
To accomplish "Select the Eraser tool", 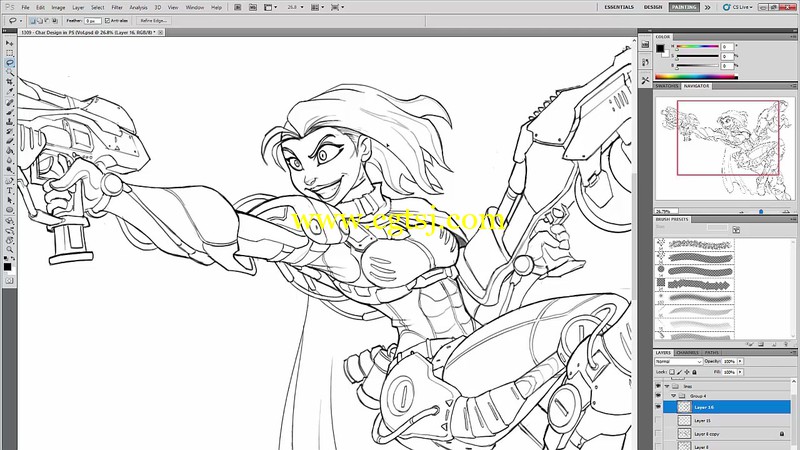I will pos(10,141).
